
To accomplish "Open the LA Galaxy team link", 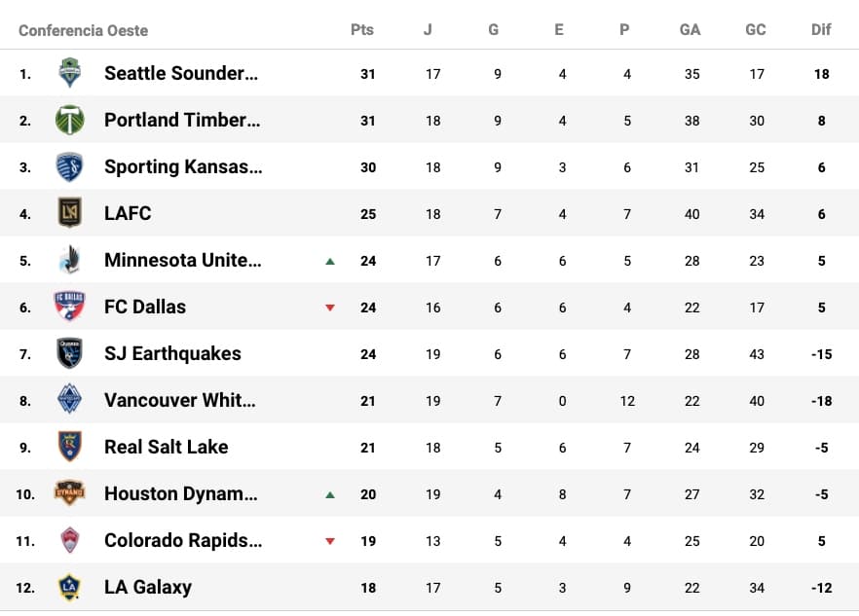I will [x=148, y=587].
